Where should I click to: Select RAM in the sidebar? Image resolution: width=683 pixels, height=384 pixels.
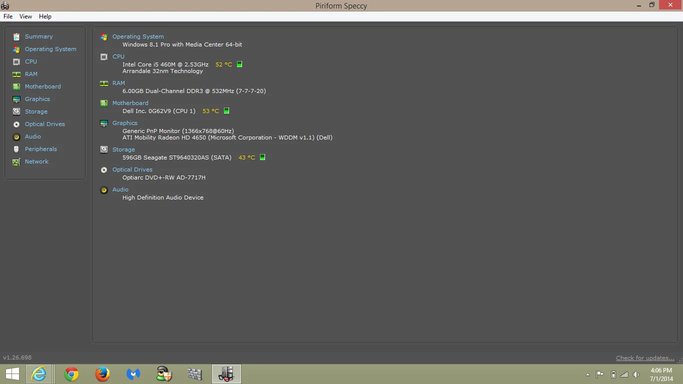[31, 74]
